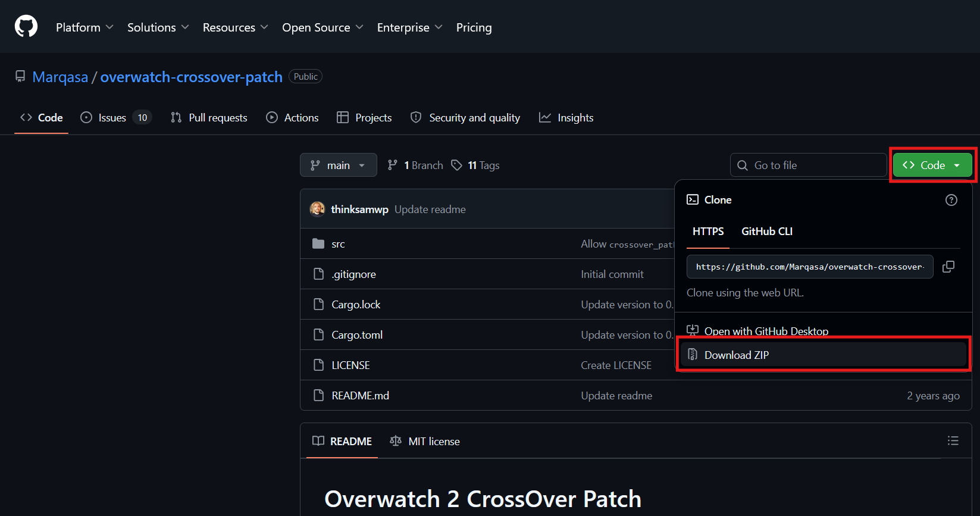The height and width of the screenshot is (516, 980).
Task: Click the Public visibility label
Action: 306,76
